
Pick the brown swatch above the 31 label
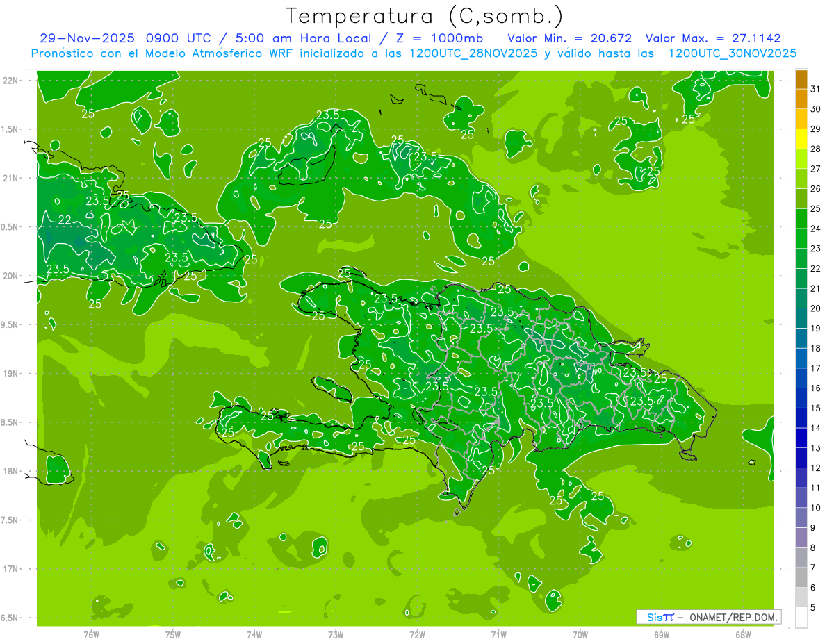(x=801, y=79)
